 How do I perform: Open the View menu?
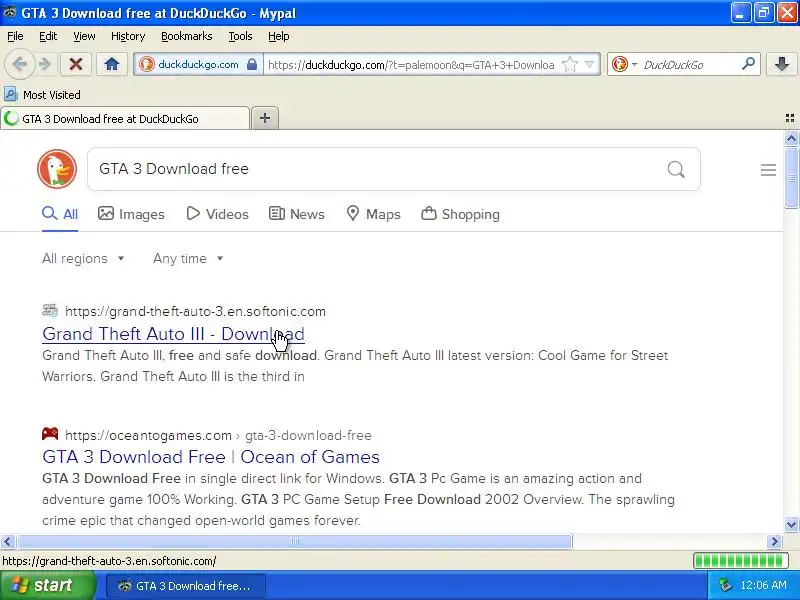tap(84, 36)
